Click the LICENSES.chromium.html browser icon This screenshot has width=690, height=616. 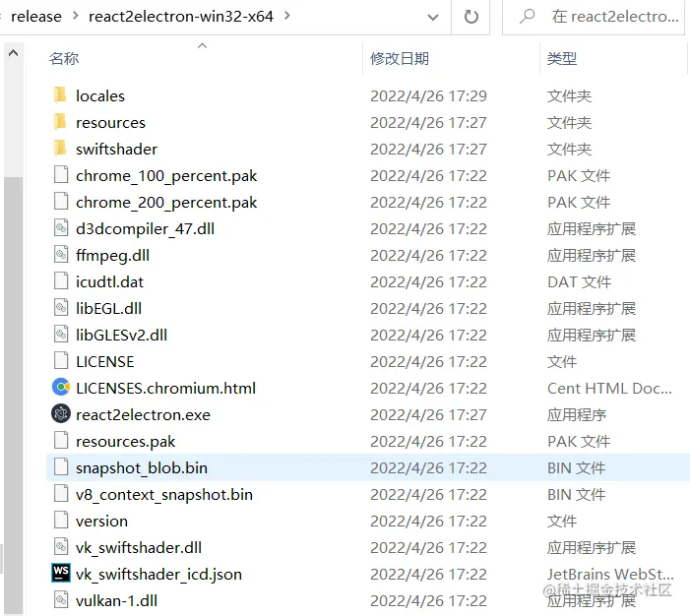[61, 387]
